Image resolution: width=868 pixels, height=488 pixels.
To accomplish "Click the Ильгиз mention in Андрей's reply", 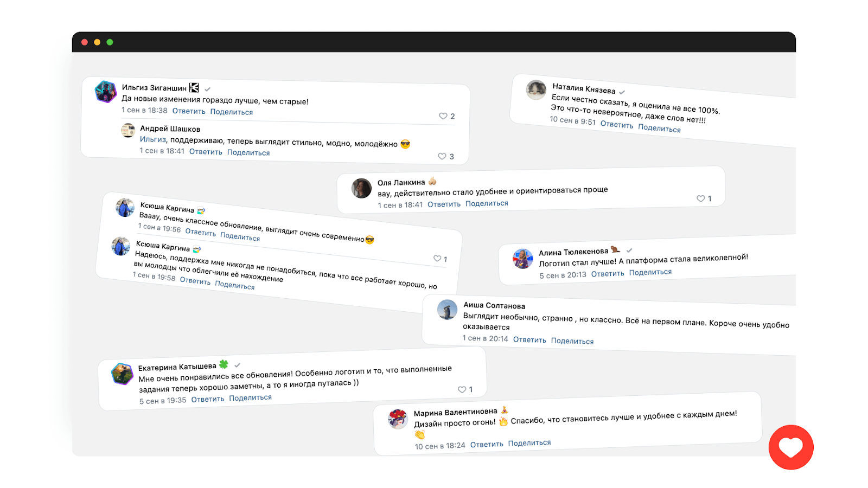I will [152, 139].
